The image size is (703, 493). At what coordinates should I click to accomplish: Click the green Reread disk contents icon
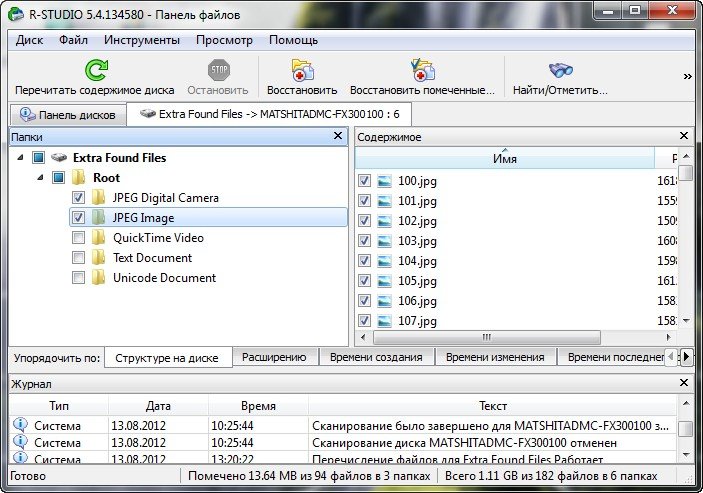click(x=95, y=71)
